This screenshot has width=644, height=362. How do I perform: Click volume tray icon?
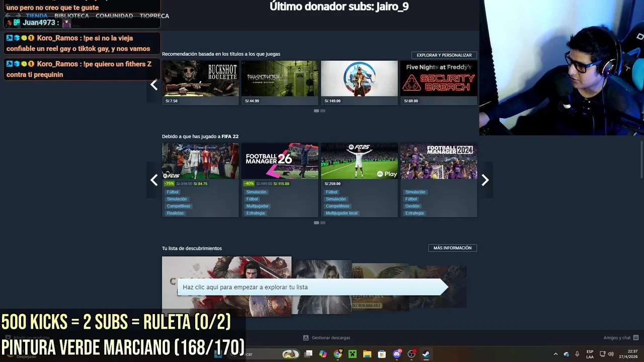(x=611, y=354)
